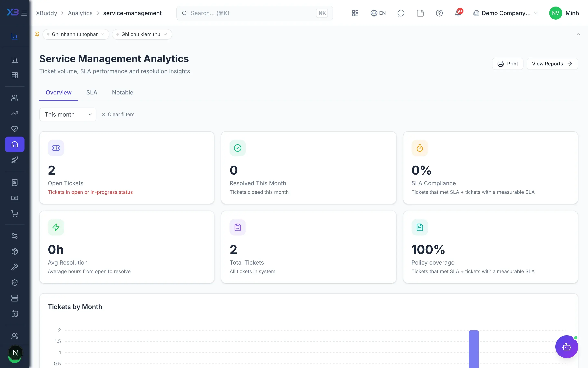Viewport: 588px width, 368px height.
Task: Expand the 'Ghi nhanh tu topbar' dropdown
Action: tap(76, 34)
